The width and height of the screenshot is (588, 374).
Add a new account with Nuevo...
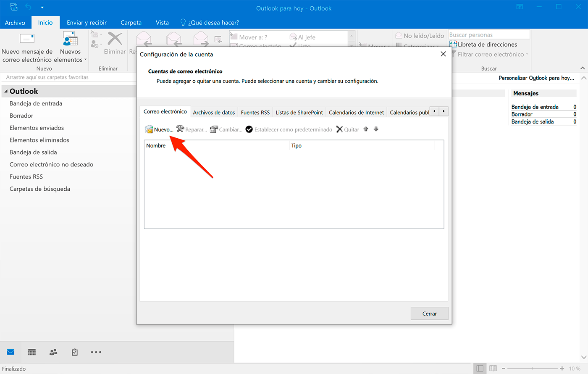pos(160,129)
